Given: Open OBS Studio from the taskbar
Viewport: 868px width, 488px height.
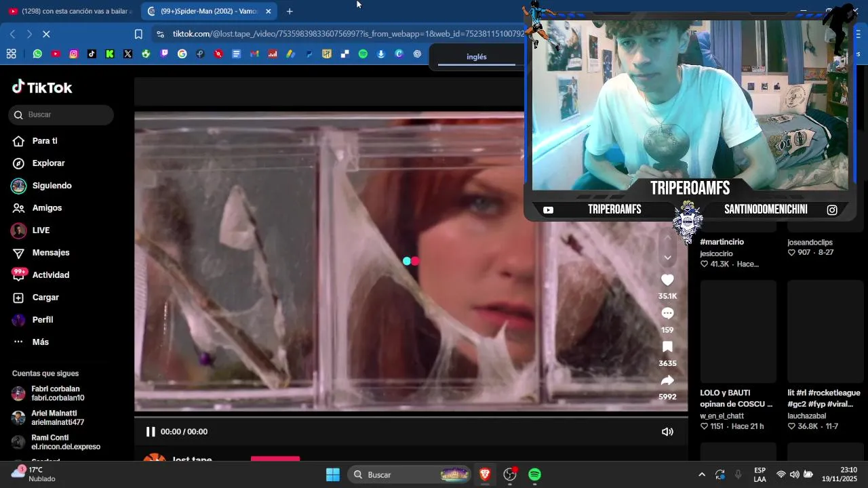Looking at the screenshot, I should coord(510,474).
